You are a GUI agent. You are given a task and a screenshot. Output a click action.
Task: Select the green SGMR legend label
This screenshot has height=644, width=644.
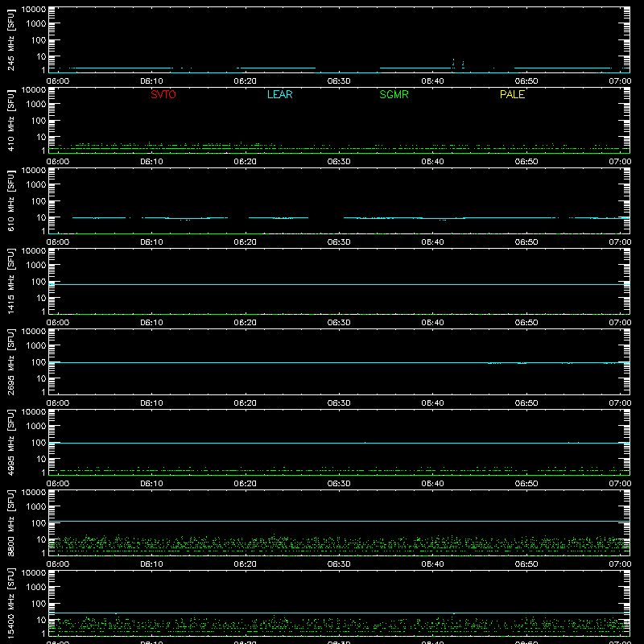(394, 94)
